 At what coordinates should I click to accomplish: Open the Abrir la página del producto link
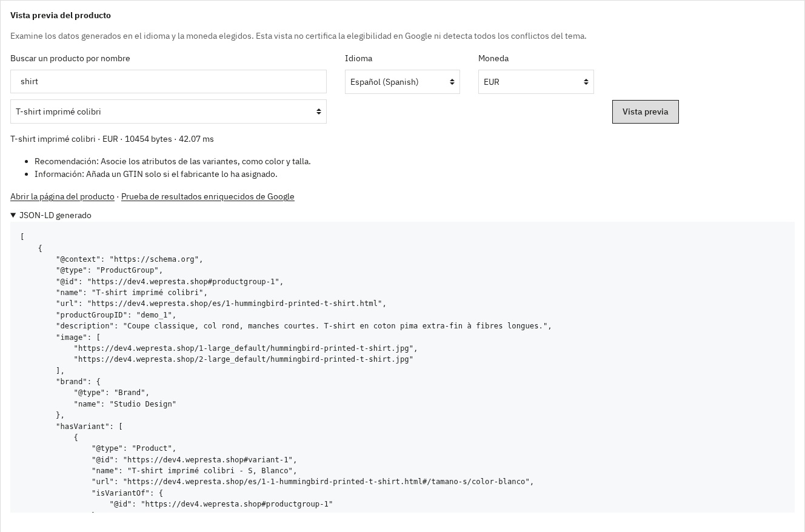pyautogui.click(x=62, y=196)
